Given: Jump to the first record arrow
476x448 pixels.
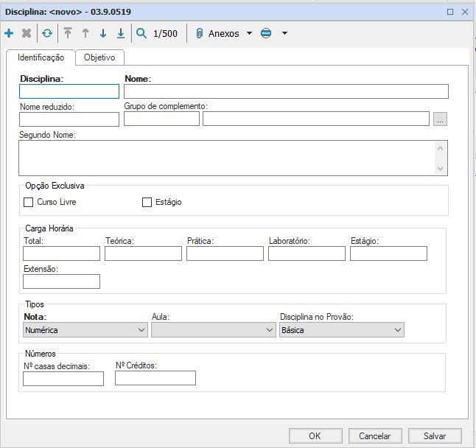Looking at the screenshot, I should [68, 34].
